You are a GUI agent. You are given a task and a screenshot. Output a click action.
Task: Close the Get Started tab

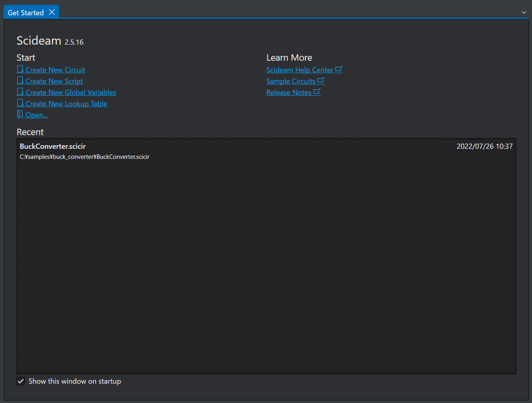click(x=52, y=12)
